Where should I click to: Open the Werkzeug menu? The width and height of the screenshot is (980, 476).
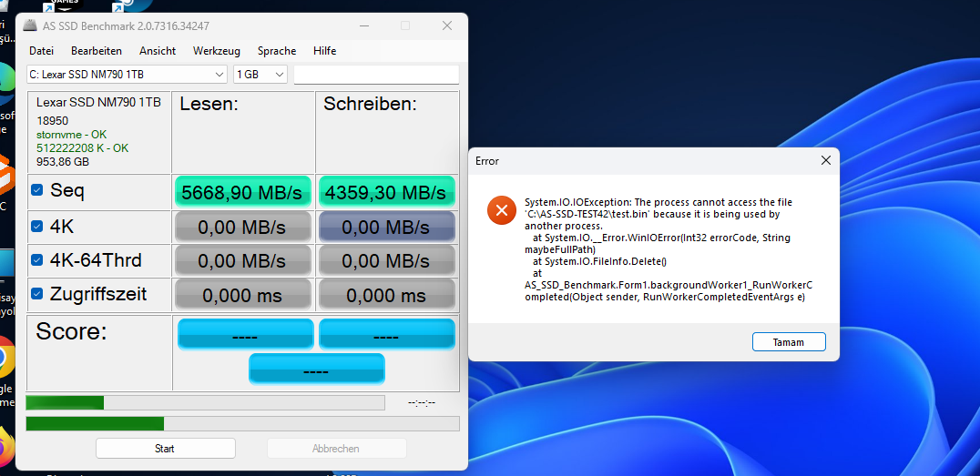pos(216,51)
